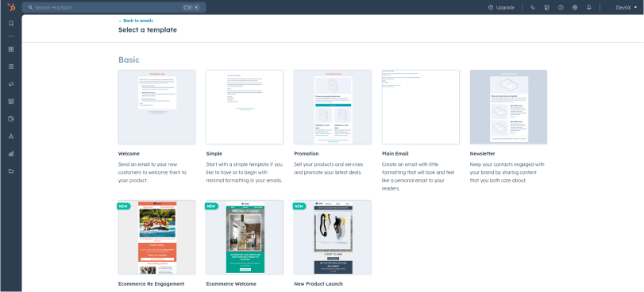Open the CRM contacts icon in sidebar
The width and height of the screenshot is (644, 292).
(x=11, y=67)
